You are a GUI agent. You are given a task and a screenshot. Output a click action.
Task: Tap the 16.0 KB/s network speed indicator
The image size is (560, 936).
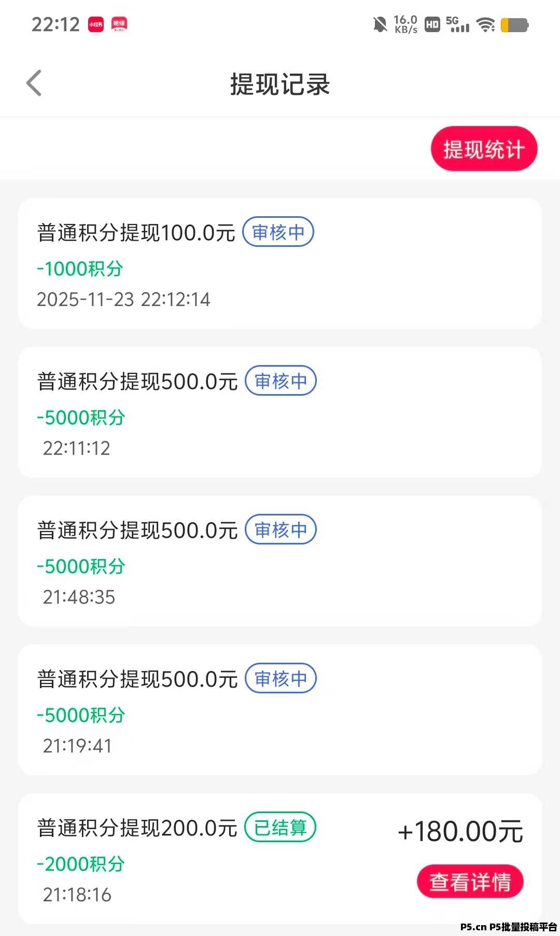405,24
